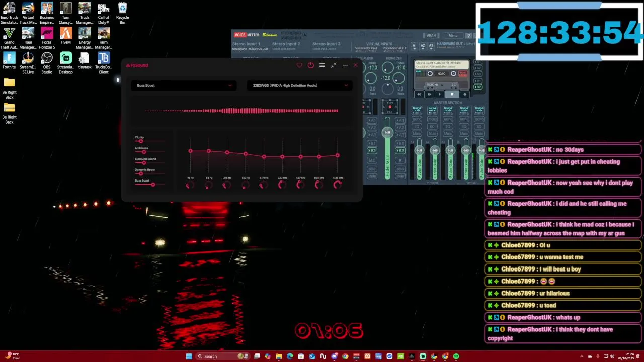This screenshot has width=644, height=362.
Task: Click the 90 Hz EQ band point
Action: pos(190,151)
